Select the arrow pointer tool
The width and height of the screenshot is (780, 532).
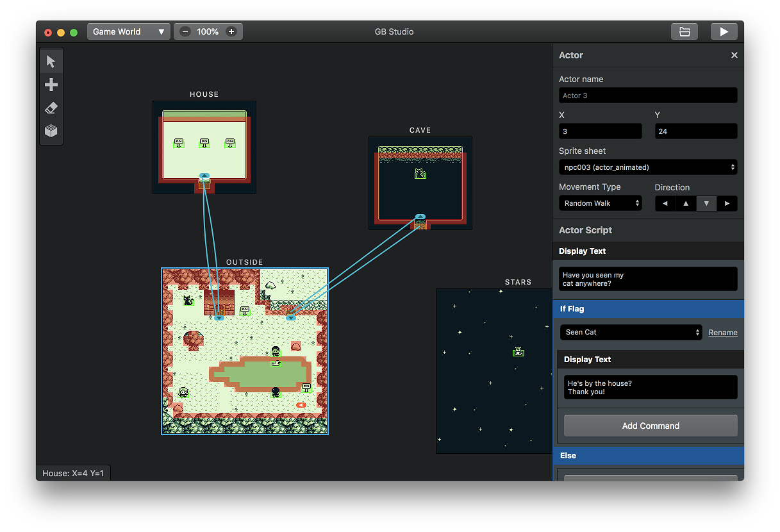coord(51,62)
